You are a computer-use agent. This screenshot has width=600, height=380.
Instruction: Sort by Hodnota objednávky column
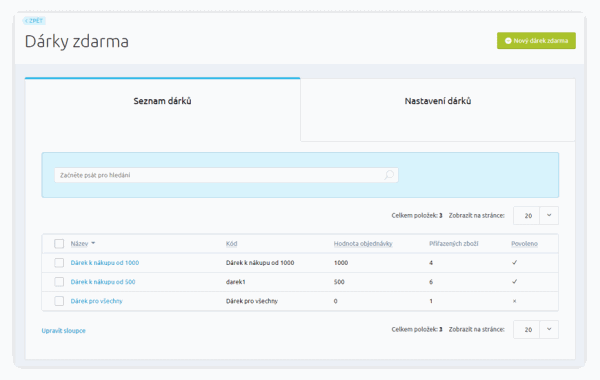[x=363, y=244]
